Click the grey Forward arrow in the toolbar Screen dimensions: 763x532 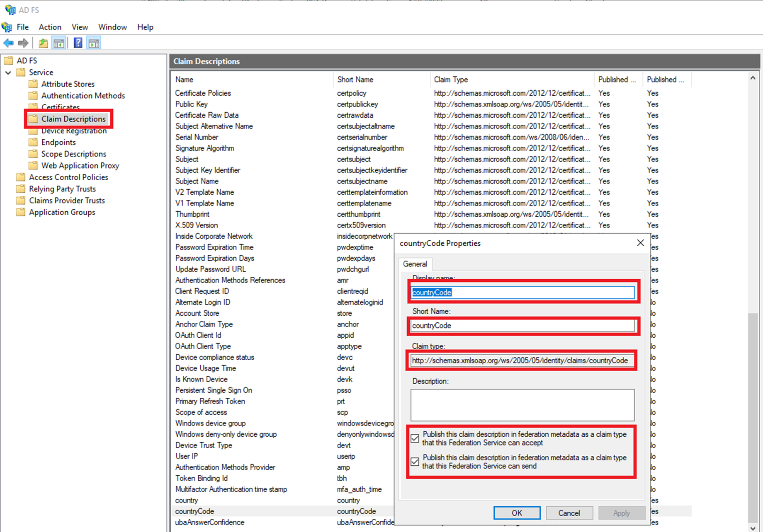coord(24,43)
